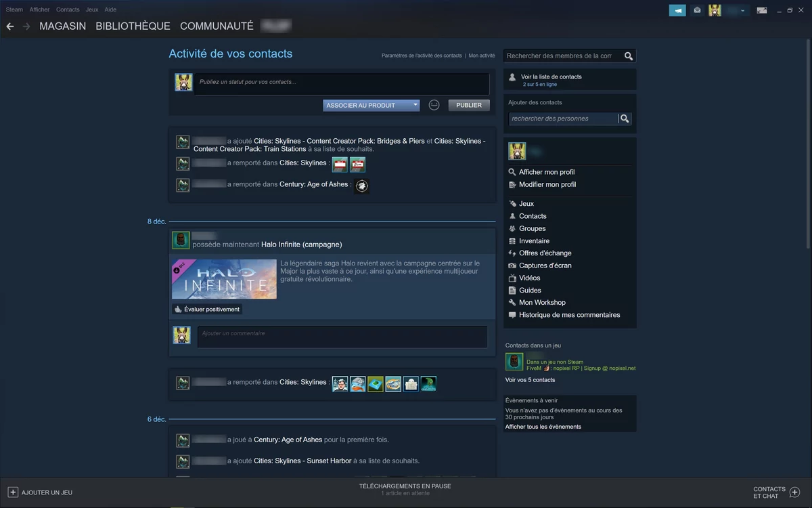The image size is (812, 508).
Task: Click the Halo Infinite (campagne) title link
Action: coord(302,245)
